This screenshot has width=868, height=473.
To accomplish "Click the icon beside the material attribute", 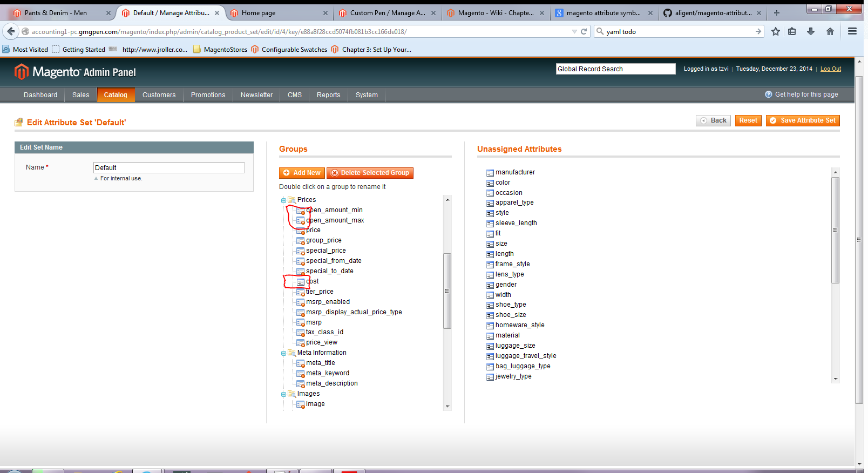I will 490,336.
